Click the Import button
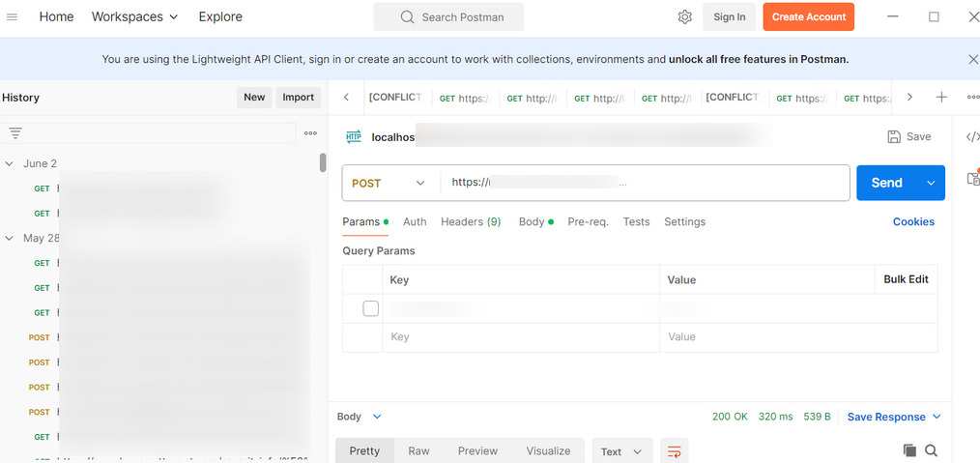This screenshot has width=980, height=463. [298, 97]
